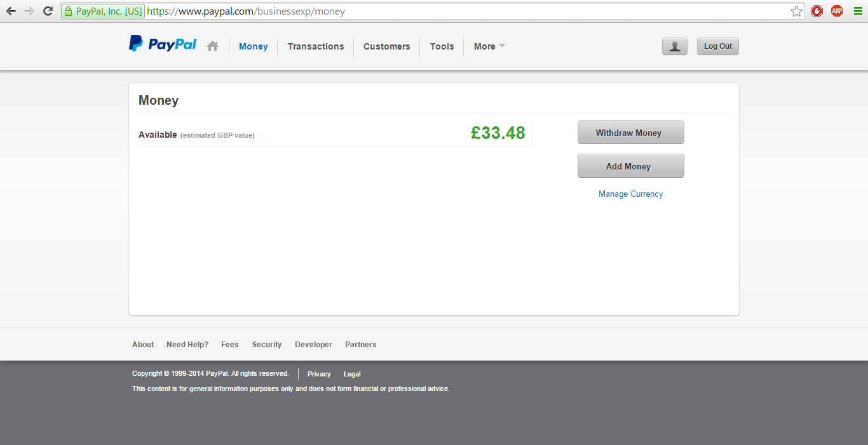Screen dimensions: 868x445
Task: Click the Add Money button
Action: point(631,166)
